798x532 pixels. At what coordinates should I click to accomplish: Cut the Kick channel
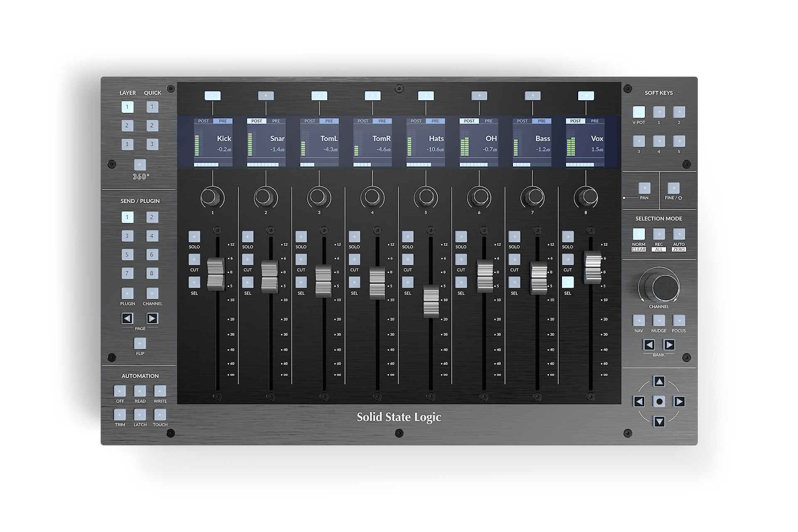point(194,259)
